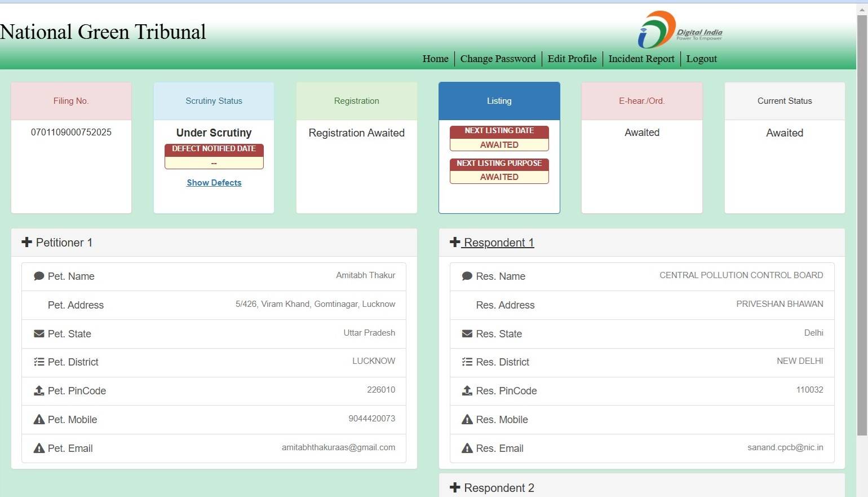Image resolution: width=868 pixels, height=497 pixels.
Task: Click the upload icon next to Res. PinCode
Action: click(x=467, y=390)
